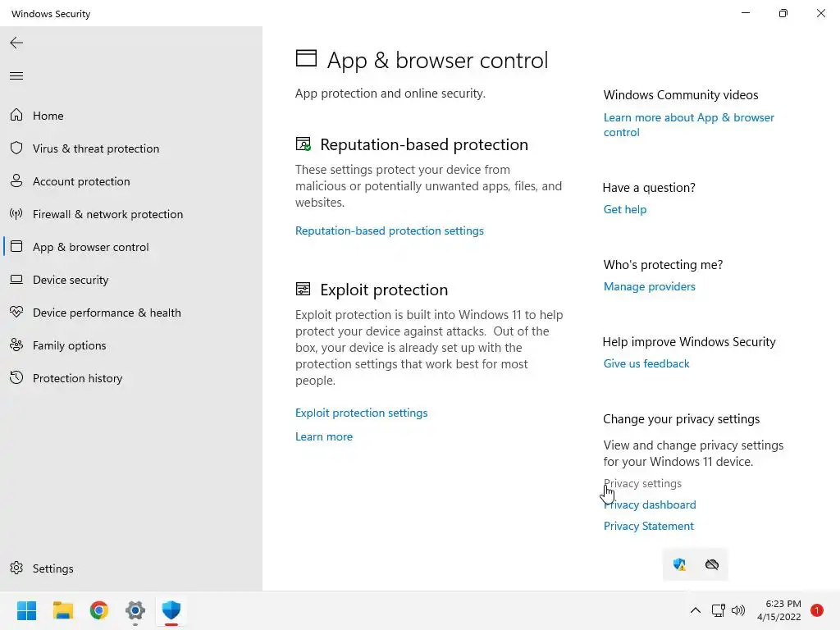Open File Explorer from taskbar
The width and height of the screenshot is (840, 630).
62,610
